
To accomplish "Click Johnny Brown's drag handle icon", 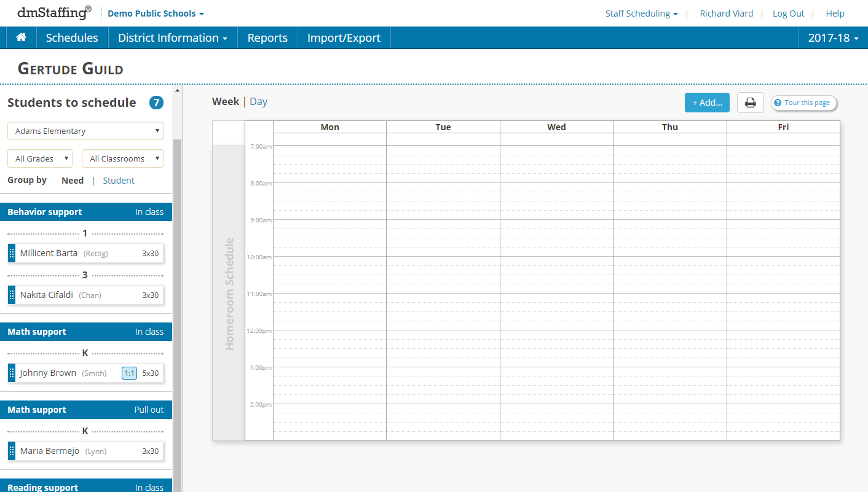I will point(11,373).
